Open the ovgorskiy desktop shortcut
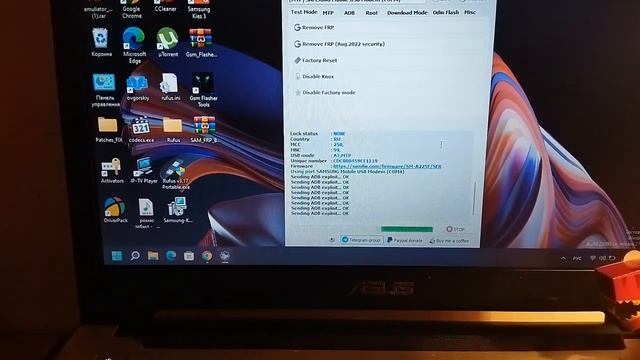This screenshot has width=640, height=360. click(138, 88)
